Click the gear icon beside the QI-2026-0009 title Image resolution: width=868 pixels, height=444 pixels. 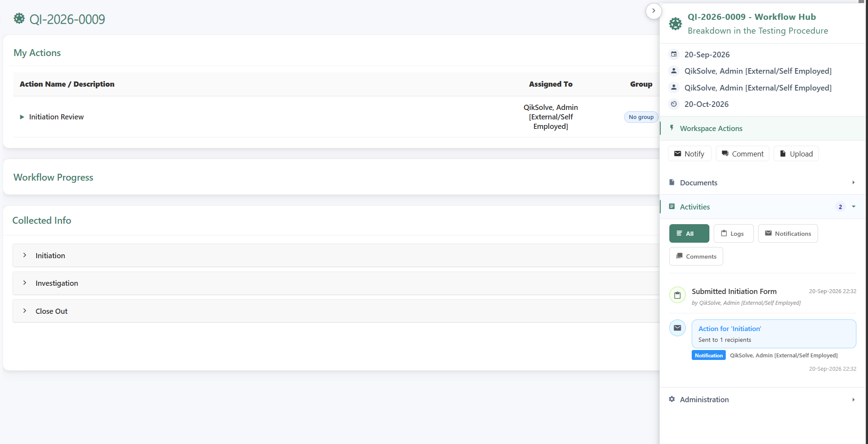coord(19,19)
